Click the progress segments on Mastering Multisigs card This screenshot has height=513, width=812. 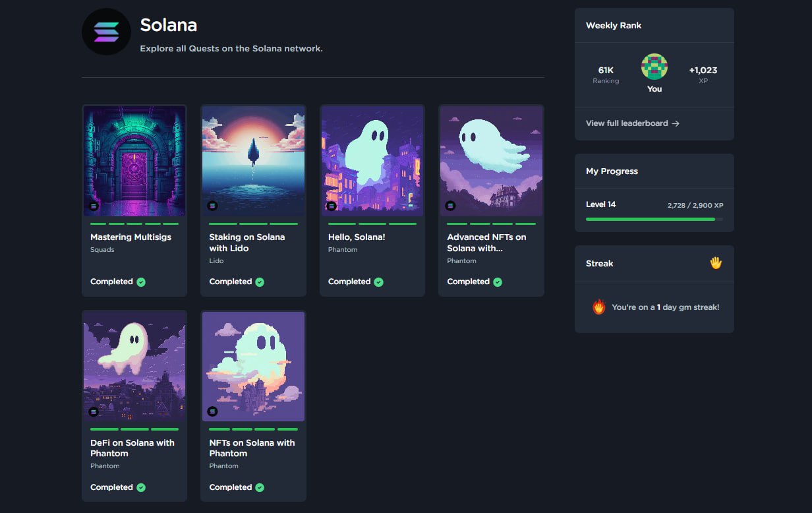tap(134, 224)
